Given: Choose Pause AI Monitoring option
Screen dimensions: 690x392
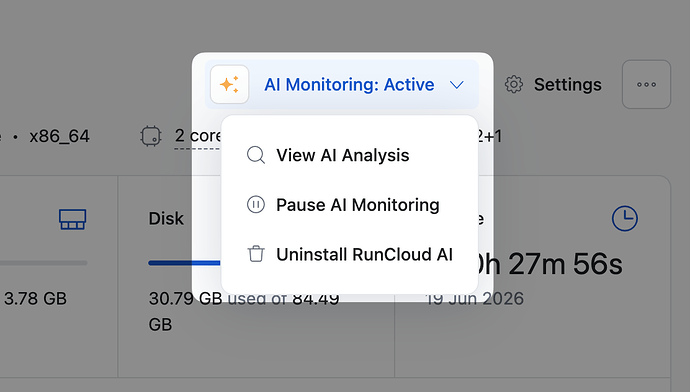Looking at the screenshot, I should click(349, 205).
